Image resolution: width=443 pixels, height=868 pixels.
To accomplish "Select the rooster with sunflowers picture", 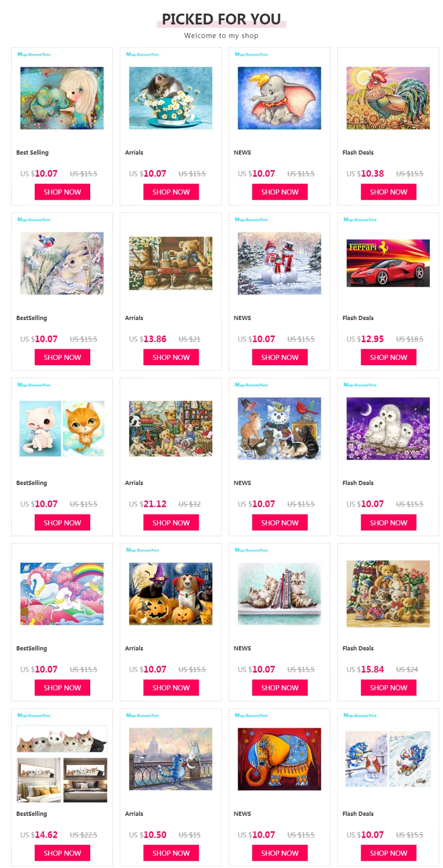I will click(388, 98).
